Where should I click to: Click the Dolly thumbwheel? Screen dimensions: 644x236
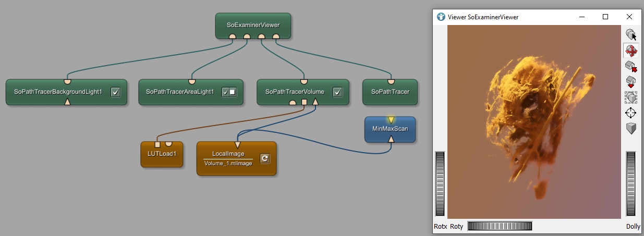631,183
